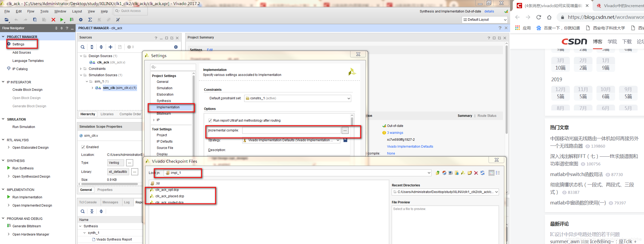Click the Quick Access search box
Screen dimensions: 644x244
coord(131,11)
